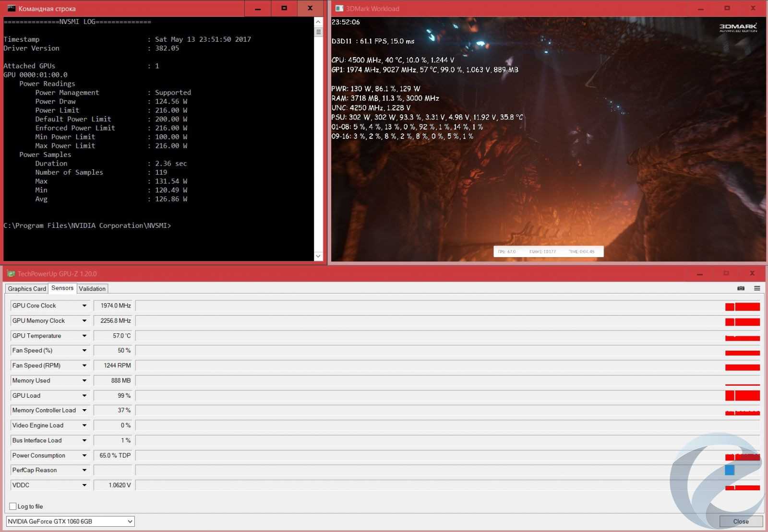
Task: Click the GPU-Z app icon in title bar
Action: click(x=11, y=273)
